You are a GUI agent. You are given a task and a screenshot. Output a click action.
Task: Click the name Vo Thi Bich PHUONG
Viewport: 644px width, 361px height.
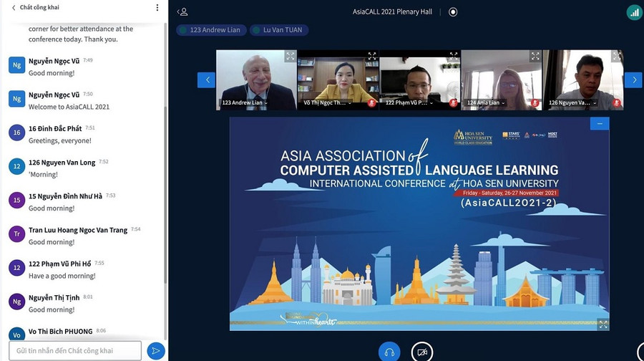tap(61, 332)
